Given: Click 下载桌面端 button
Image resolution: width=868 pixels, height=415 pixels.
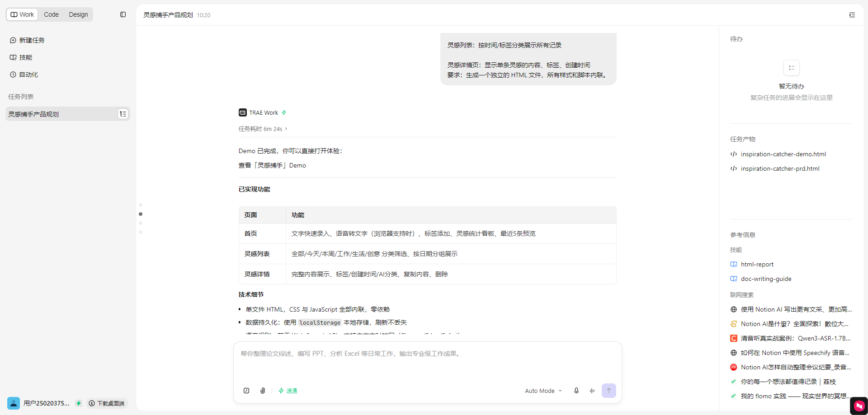Looking at the screenshot, I should click(107, 403).
